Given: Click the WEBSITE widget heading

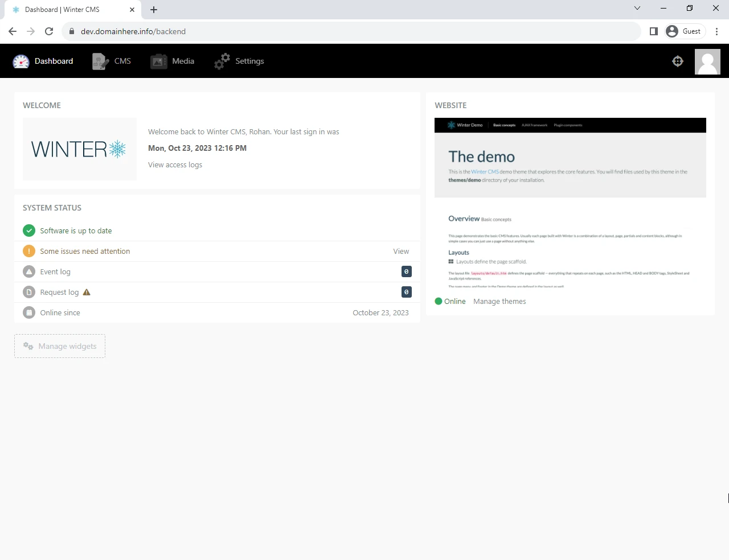Looking at the screenshot, I should [450, 105].
